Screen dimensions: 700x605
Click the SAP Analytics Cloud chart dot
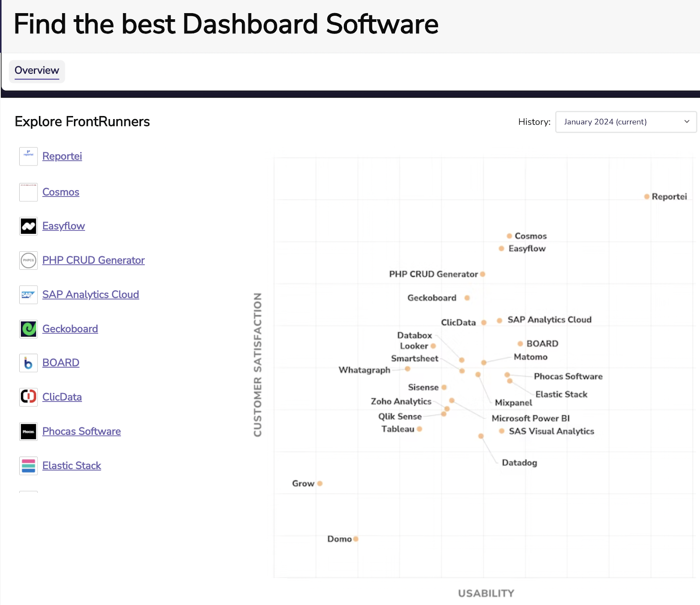500,321
